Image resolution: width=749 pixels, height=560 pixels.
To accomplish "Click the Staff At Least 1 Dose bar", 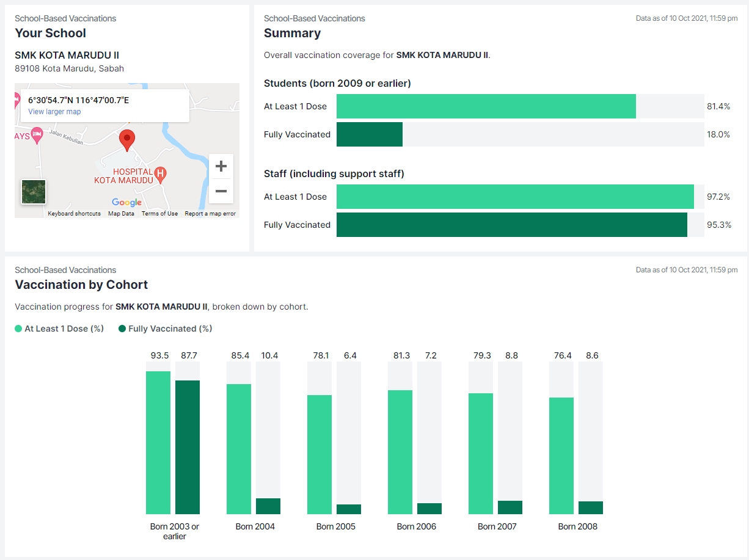I will [x=515, y=197].
